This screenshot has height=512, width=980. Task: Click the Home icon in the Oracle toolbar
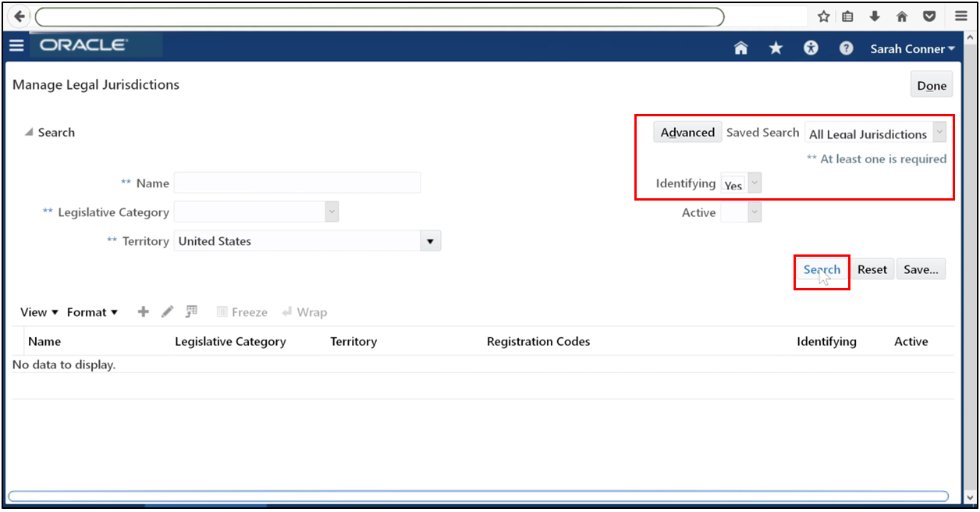740,48
